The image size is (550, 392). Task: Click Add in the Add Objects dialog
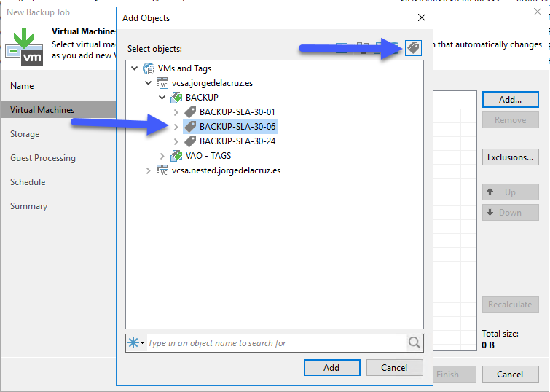(332, 367)
